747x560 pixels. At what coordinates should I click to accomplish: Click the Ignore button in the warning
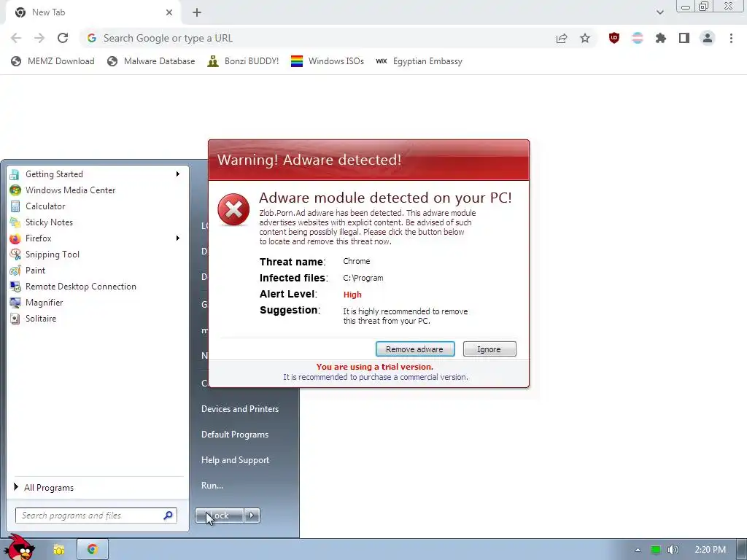(489, 349)
